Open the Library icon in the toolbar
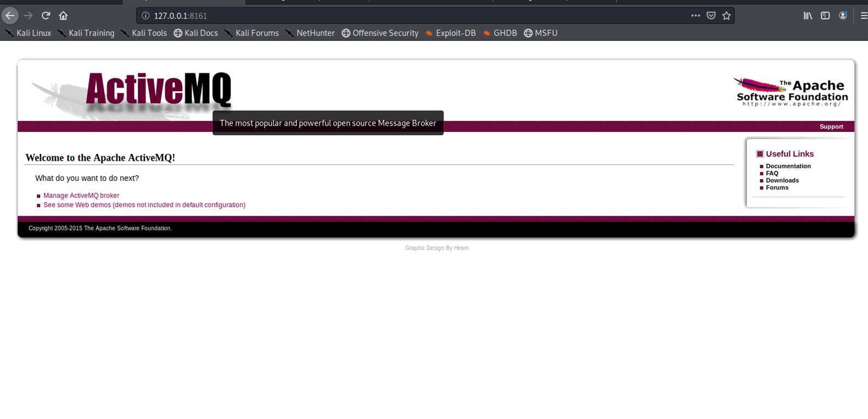 point(808,15)
